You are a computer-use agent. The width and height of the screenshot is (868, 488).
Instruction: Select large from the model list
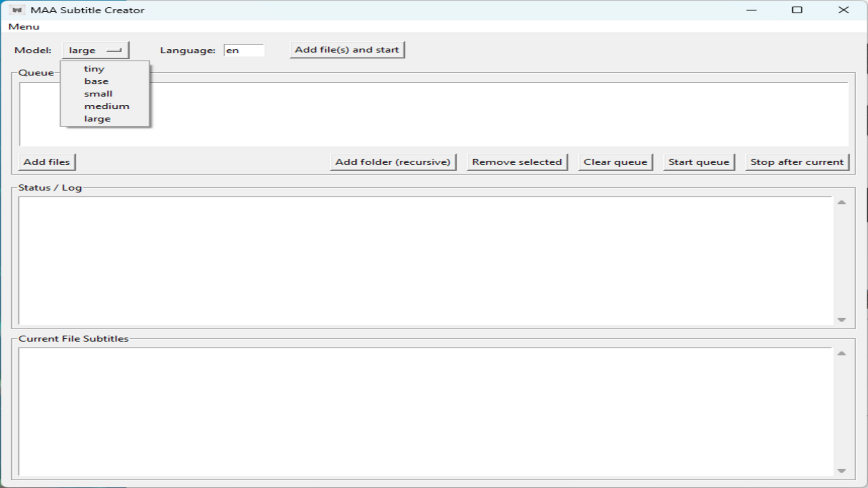(97, 118)
